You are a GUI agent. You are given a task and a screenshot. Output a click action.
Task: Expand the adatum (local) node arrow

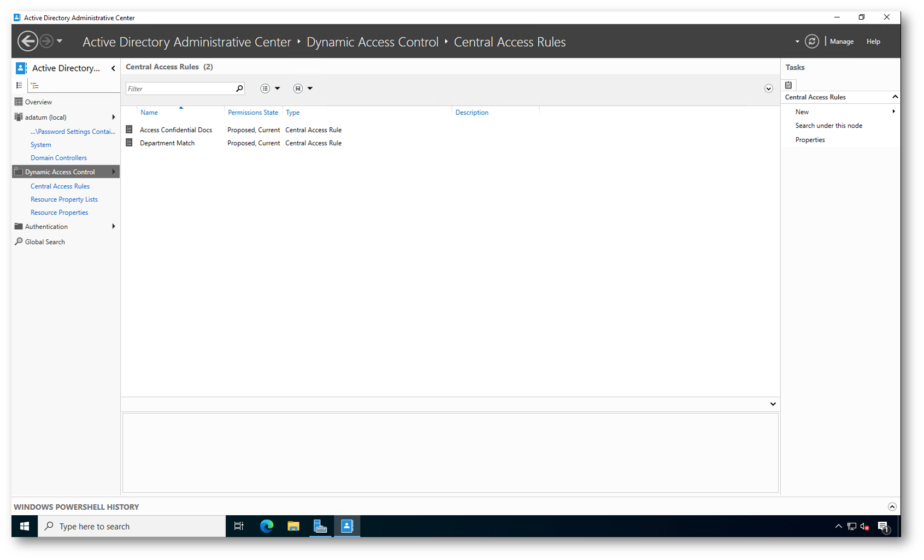[113, 117]
